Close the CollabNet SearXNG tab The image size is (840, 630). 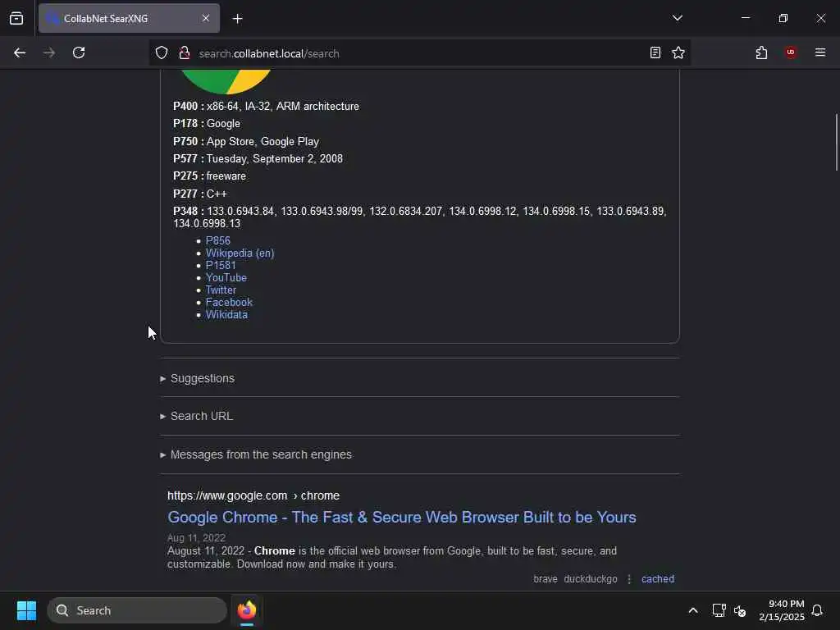206,18
